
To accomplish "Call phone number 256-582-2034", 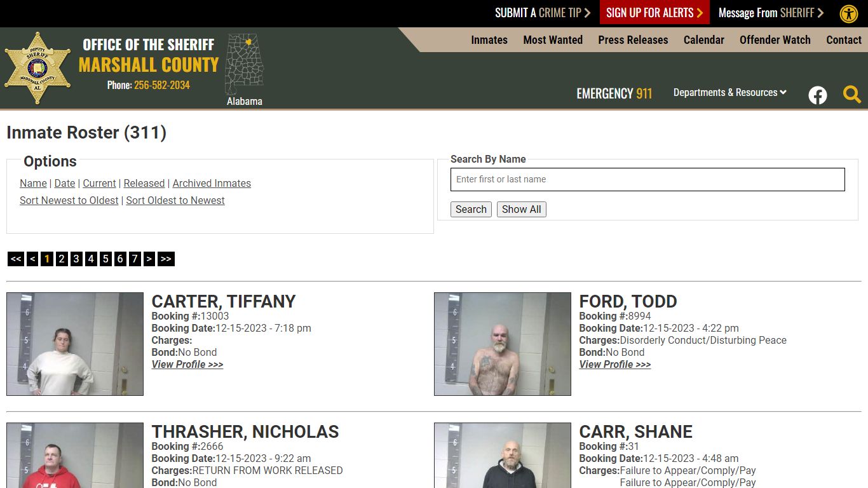I will (161, 85).
